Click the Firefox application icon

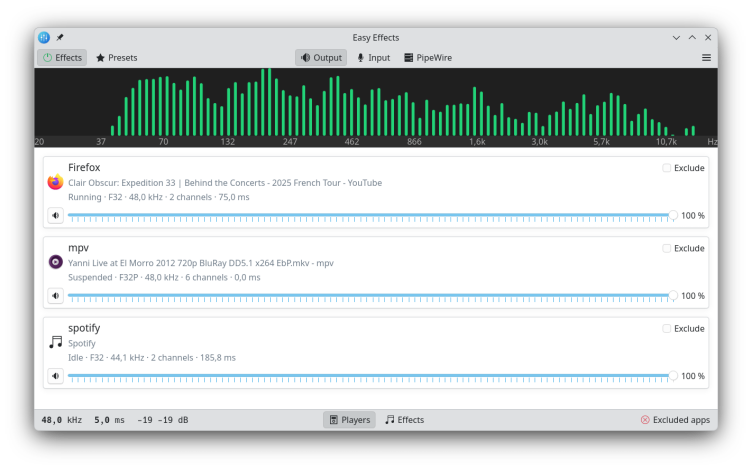(x=56, y=182)
